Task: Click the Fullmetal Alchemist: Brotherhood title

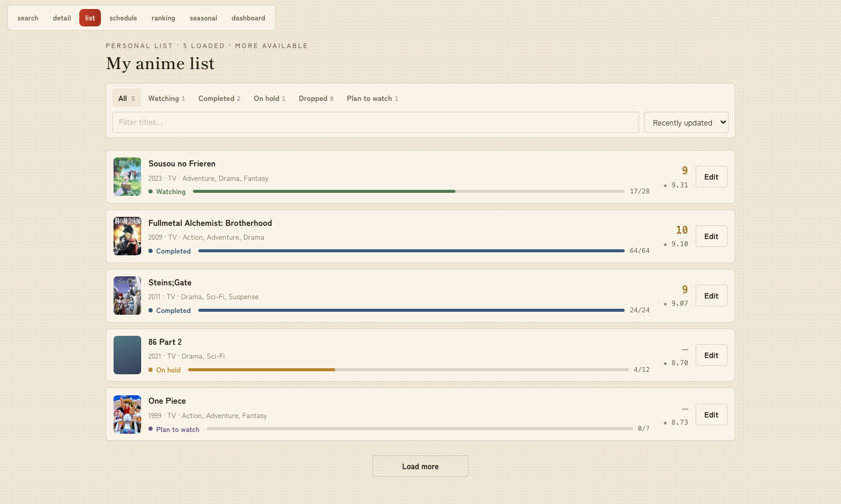Action: [x=210, y=223]
